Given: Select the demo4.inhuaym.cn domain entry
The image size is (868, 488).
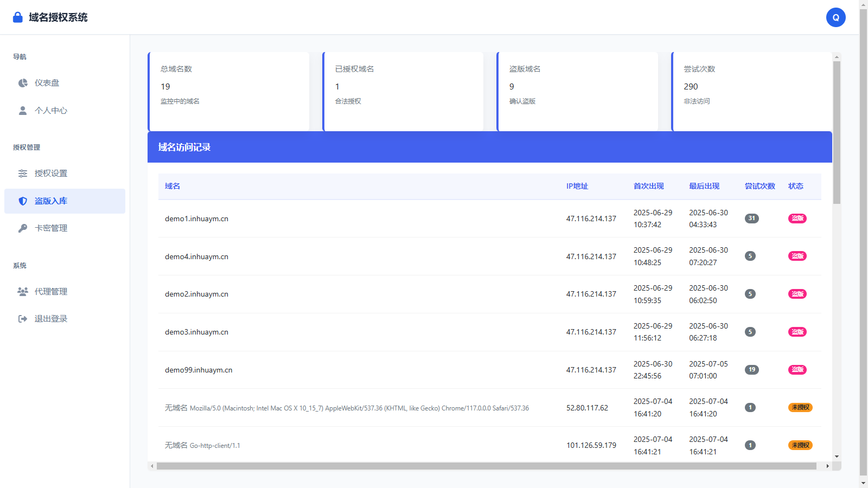Looking at the screenshot, I should pos(196,256).
